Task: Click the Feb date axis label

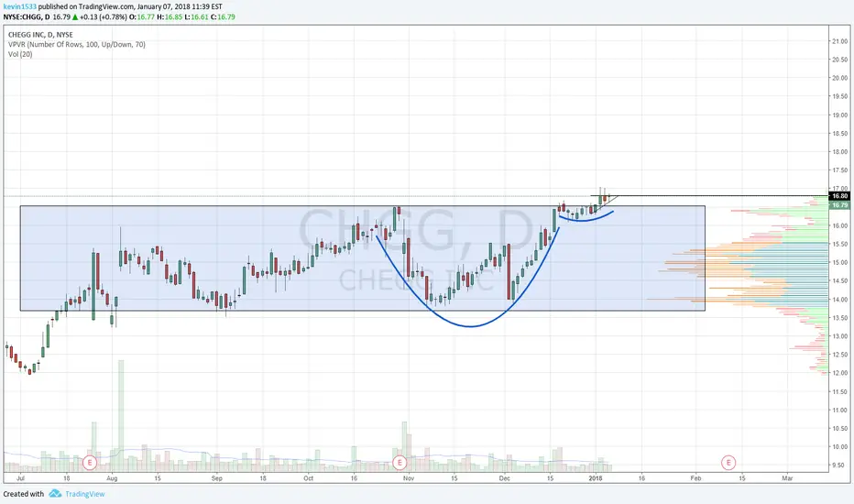Action: coord(695,478)
